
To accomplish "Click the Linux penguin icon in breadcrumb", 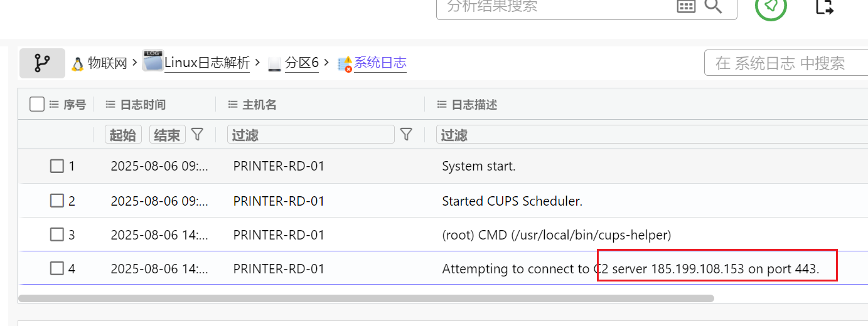I will [77, 63].
